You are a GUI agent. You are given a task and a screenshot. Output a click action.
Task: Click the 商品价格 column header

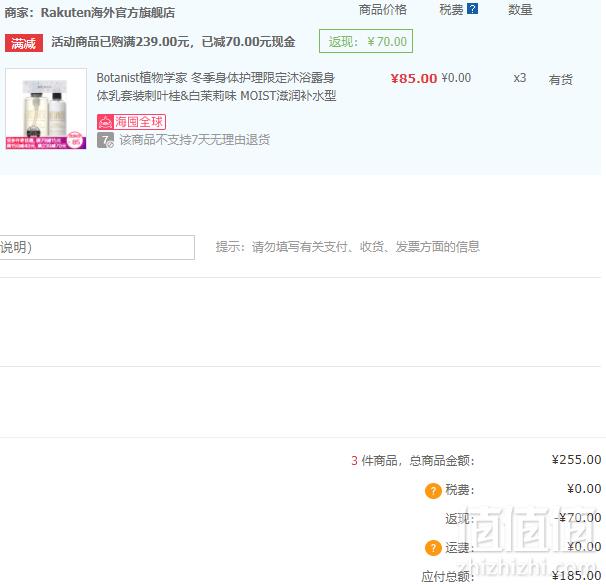(x=382, y=10)
